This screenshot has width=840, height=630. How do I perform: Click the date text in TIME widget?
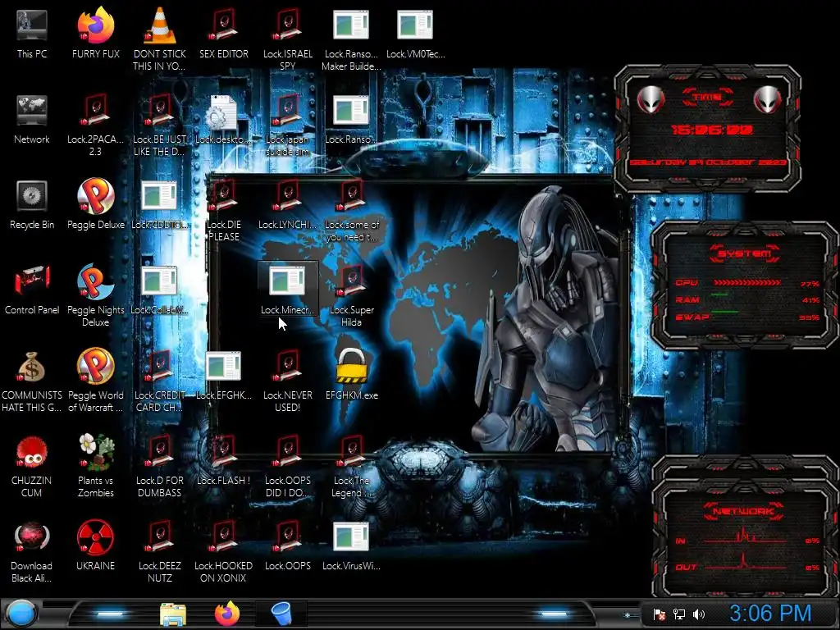click(708, 162)
